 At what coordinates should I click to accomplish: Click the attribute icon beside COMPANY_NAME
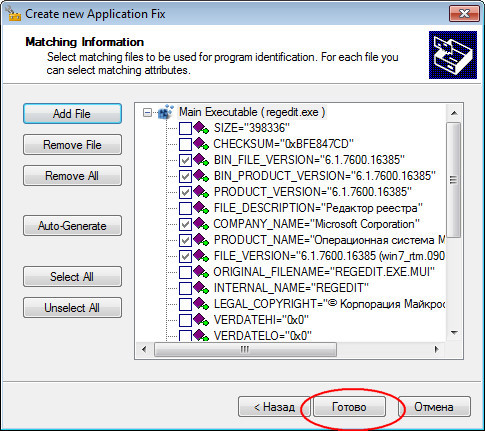point(201,224)
